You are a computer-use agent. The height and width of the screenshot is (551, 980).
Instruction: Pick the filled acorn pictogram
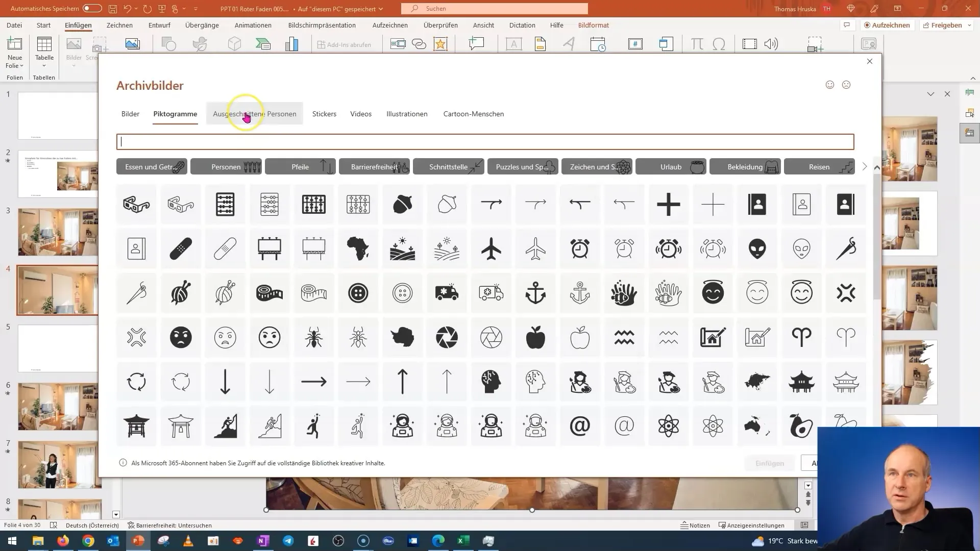403,205
